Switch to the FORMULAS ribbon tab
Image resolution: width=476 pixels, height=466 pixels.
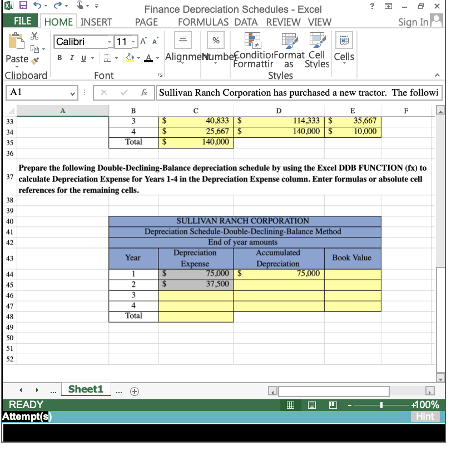203,22
